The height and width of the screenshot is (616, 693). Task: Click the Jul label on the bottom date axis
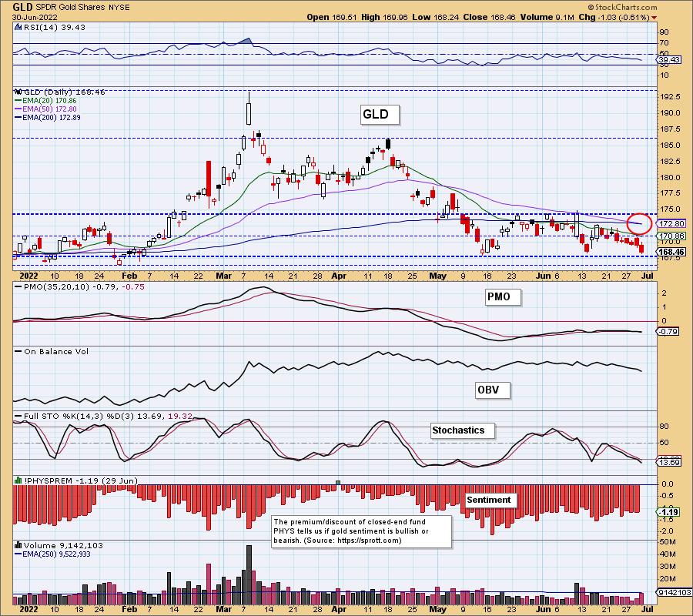pyautogui.click(x=647, y=608)
